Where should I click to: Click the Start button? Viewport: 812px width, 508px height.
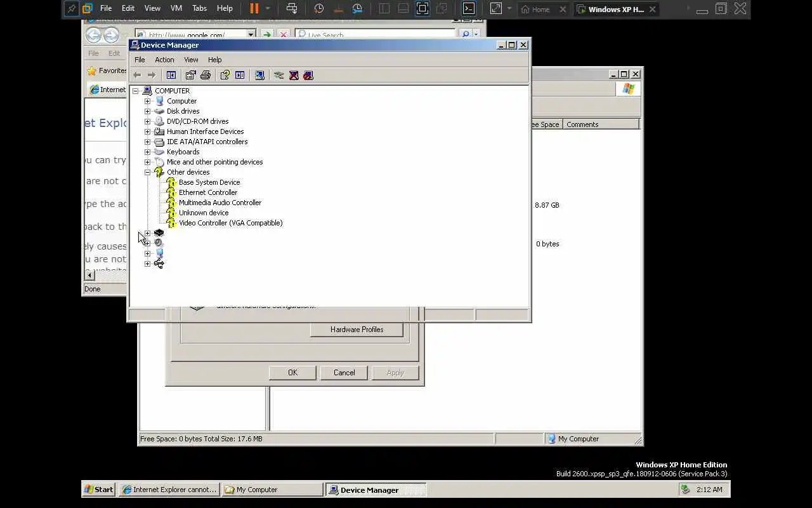99,490
